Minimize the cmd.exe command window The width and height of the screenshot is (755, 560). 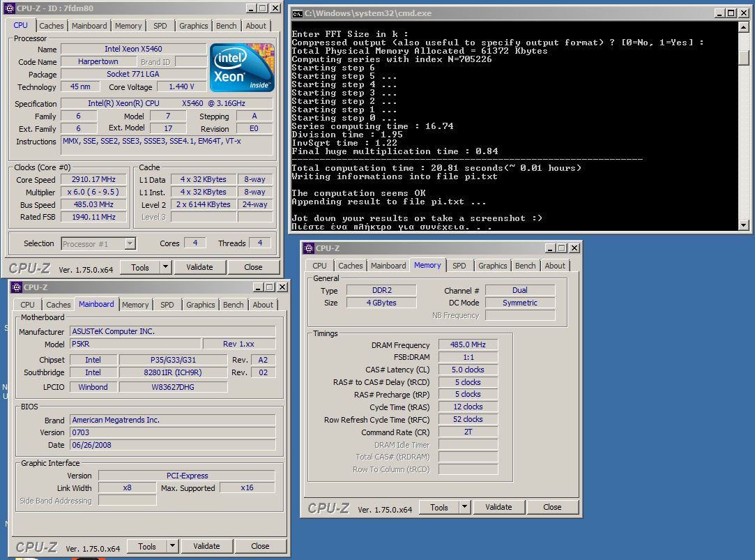point(719,13)
